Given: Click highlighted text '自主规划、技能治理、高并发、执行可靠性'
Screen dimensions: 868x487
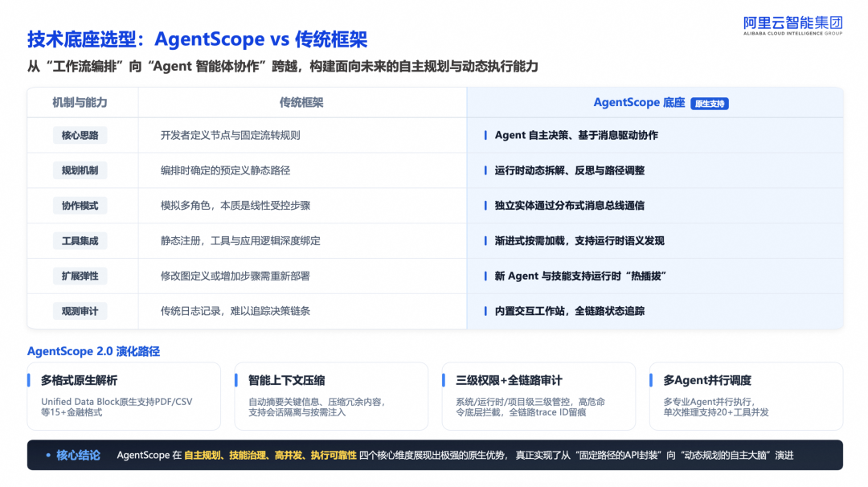Looking at the screenshot, I should point(270,455).
